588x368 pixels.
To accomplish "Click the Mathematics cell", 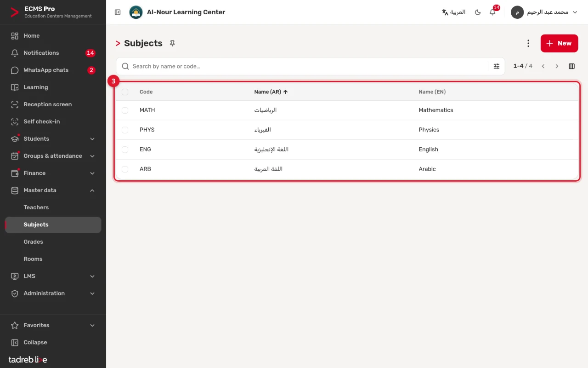I will point(436,110).
